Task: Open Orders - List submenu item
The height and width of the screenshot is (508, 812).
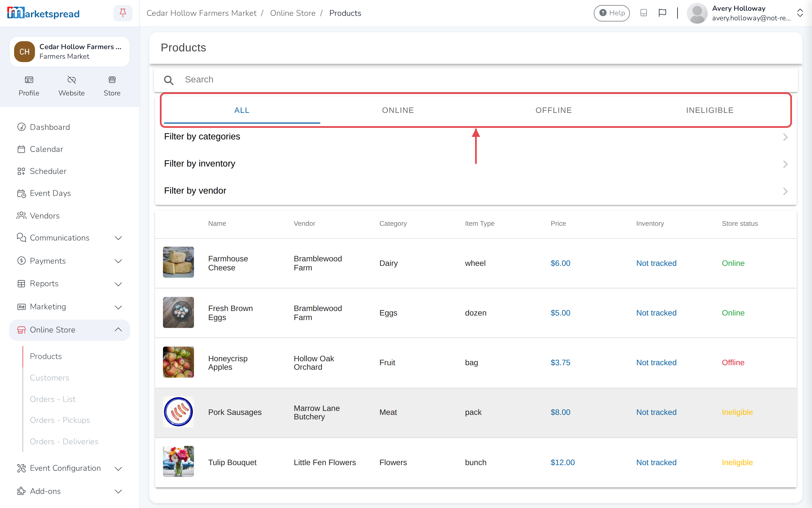Action: point(53,399)
